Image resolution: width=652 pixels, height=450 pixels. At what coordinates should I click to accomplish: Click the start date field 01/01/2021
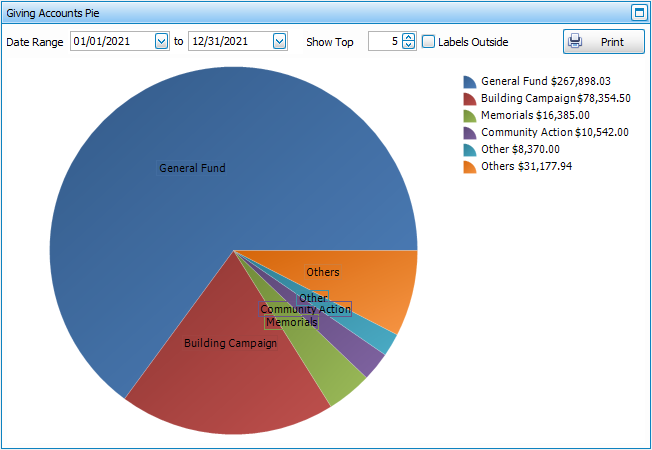click(112, 42)
